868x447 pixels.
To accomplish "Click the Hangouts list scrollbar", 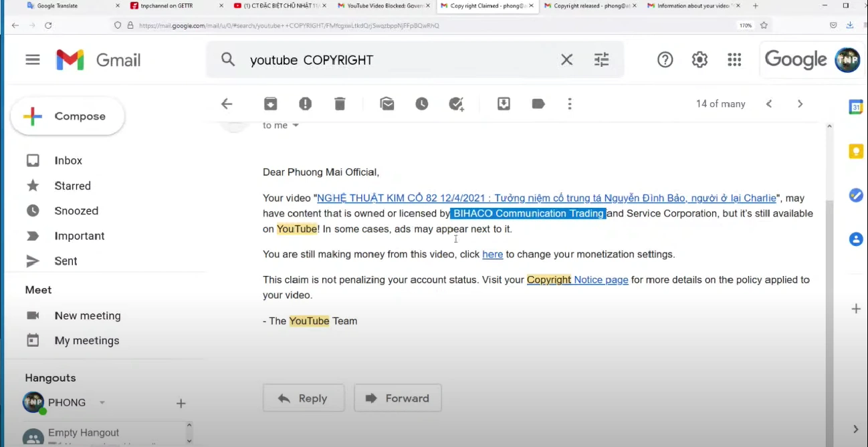I will pos(189,432).
